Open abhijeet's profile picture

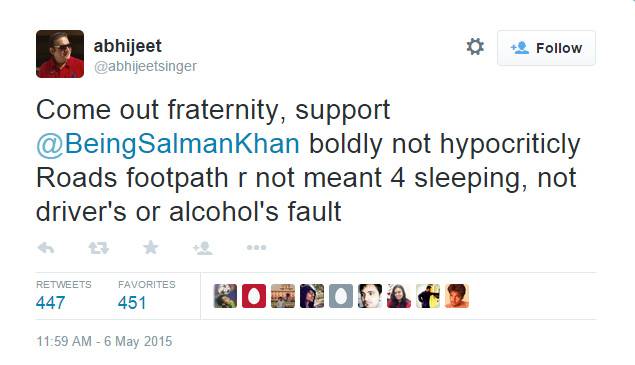pos(60,54)
